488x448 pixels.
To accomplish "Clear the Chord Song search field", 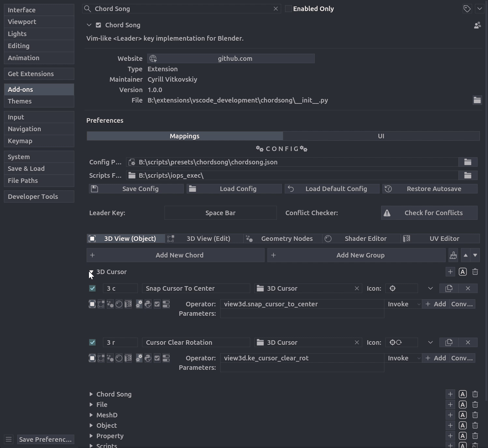I will tap(276, 8).
